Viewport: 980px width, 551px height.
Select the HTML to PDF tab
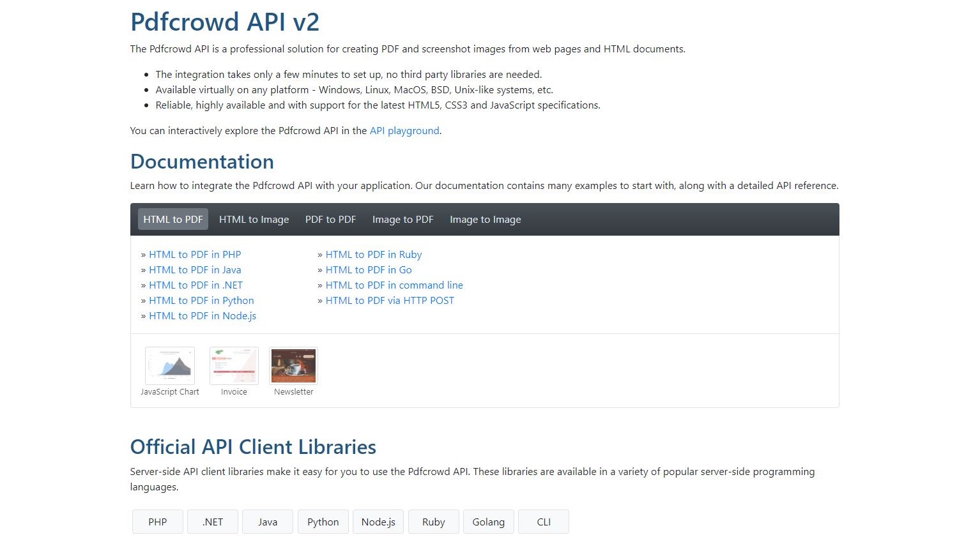[173, 219]
